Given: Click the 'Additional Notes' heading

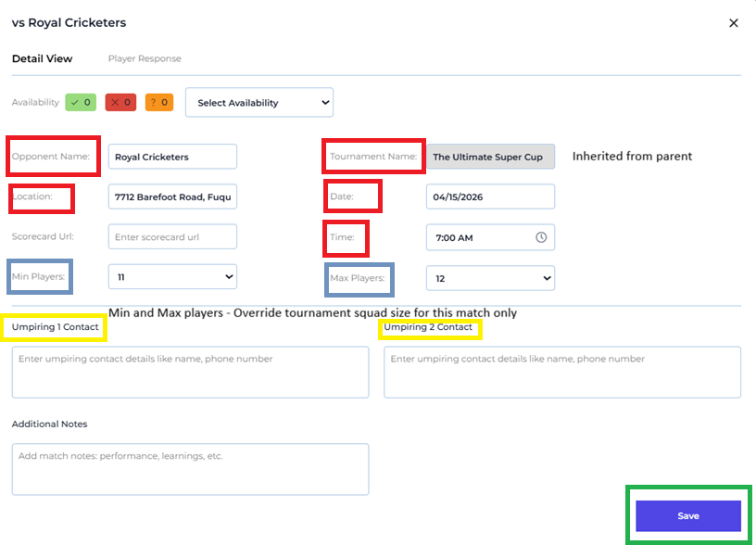Looking at the screenshot, I should point(50,424).
